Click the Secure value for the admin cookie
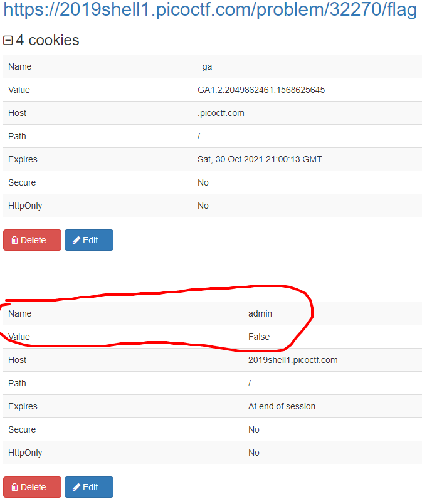Viewport: 422px width, 504px height. pyautogui.click(x=254, y=429)
